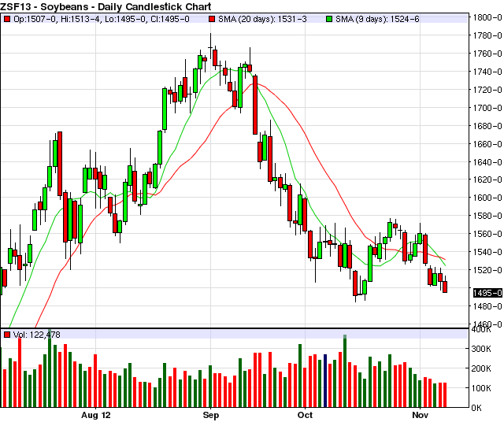Click the SMA (20 days): 1531-3 label
This screenshot has width=504, height=422.
[x=262, y=19]
